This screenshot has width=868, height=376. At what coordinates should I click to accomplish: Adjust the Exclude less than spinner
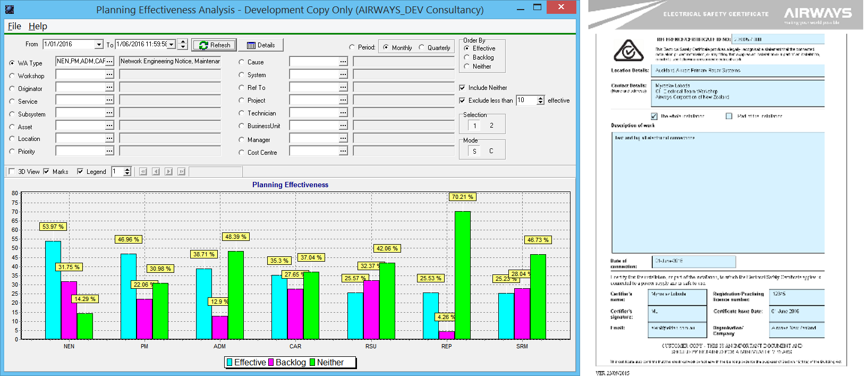[x=541, y=100]
